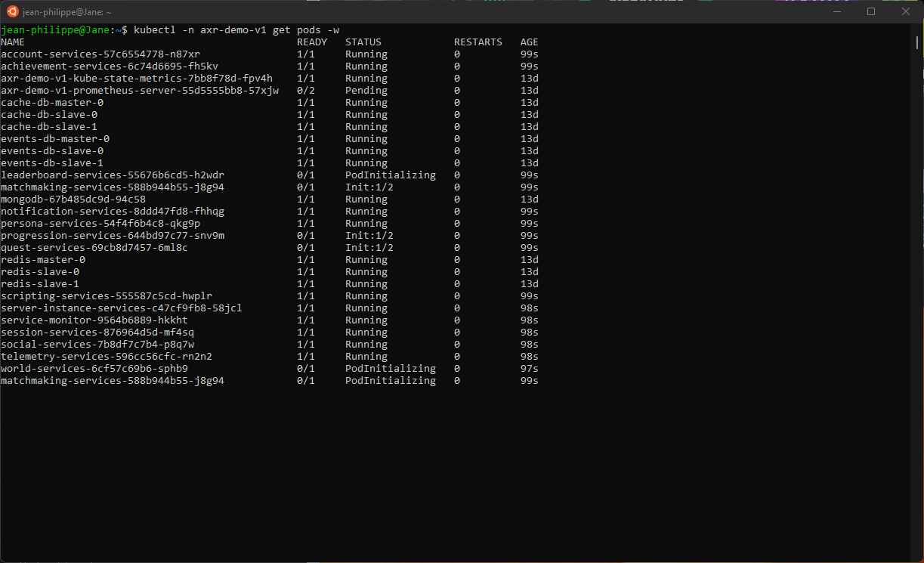
Task: Select pod name cache-db-slave-1
Action: [x=49, y=127]
